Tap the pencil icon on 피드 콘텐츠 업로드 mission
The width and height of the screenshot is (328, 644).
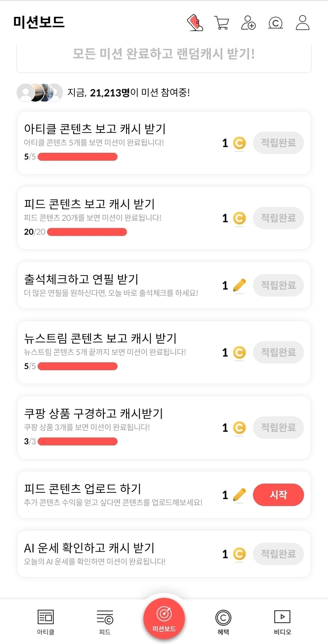[x=239, y=494]
